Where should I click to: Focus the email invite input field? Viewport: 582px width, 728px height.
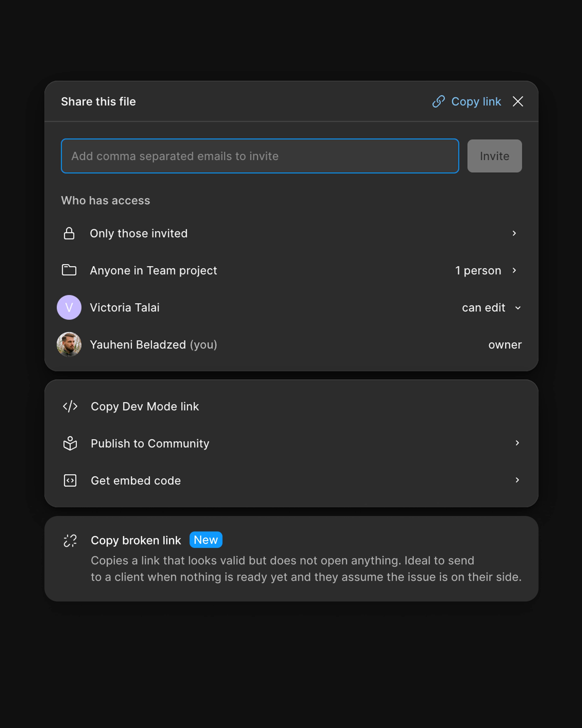(260, 156)
